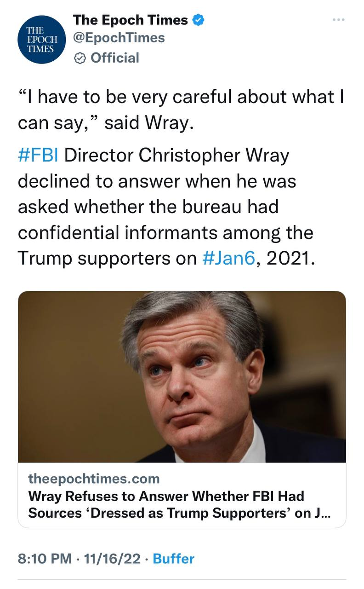Open the Buffer source link
364x589 pixels.
(173, 559)
